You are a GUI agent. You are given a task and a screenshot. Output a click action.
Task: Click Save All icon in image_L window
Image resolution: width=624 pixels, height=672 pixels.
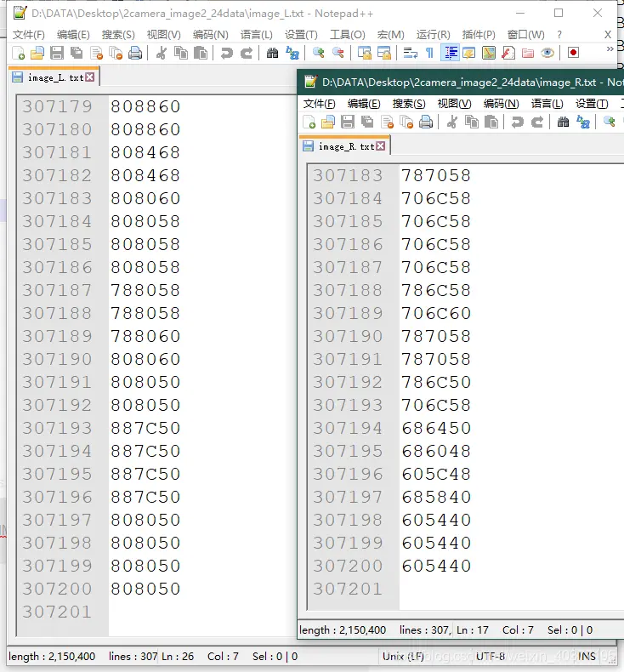(x=77, y=53)
